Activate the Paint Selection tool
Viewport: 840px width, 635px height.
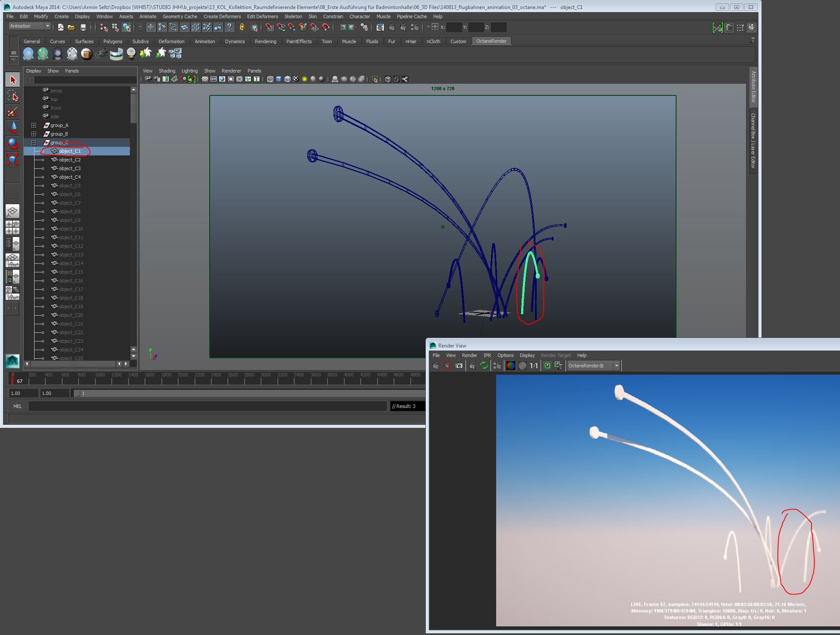(13, 112)
